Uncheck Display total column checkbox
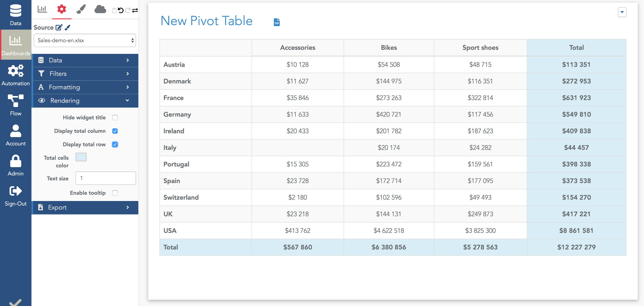Viewport: 644px width, 306px height. pyautogui.click(x=115, y=131)
